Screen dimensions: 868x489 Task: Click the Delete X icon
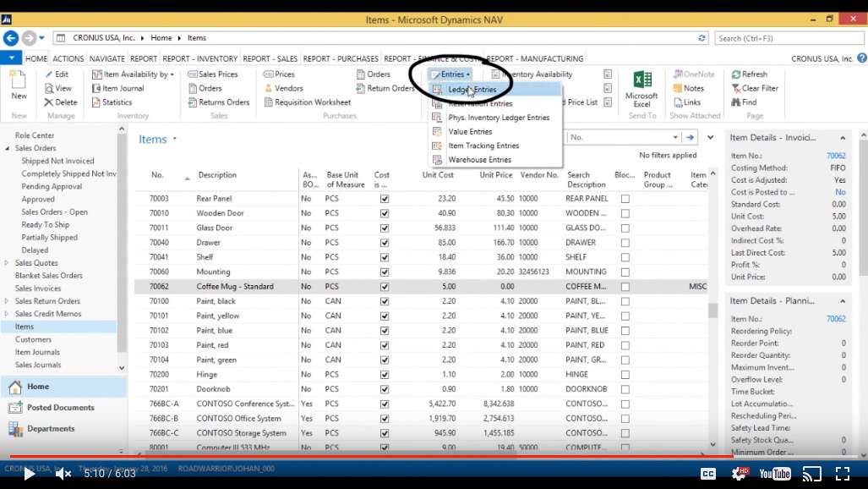49,102
